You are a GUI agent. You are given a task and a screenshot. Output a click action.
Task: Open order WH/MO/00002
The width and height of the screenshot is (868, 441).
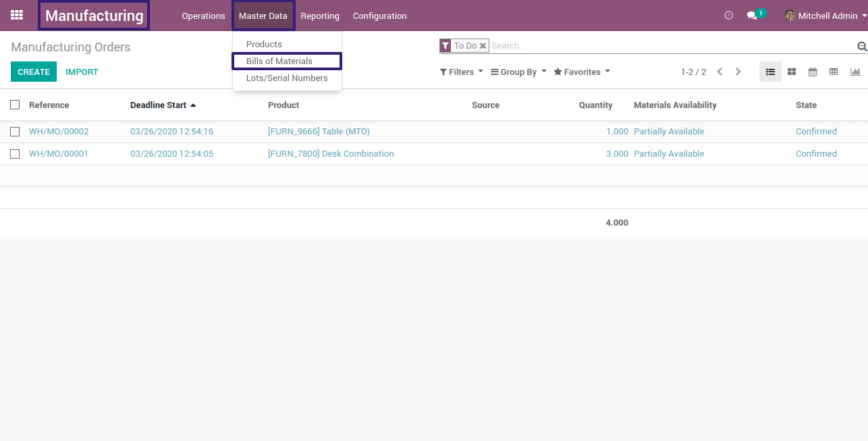pyautogui.click(x=59, y=132)
